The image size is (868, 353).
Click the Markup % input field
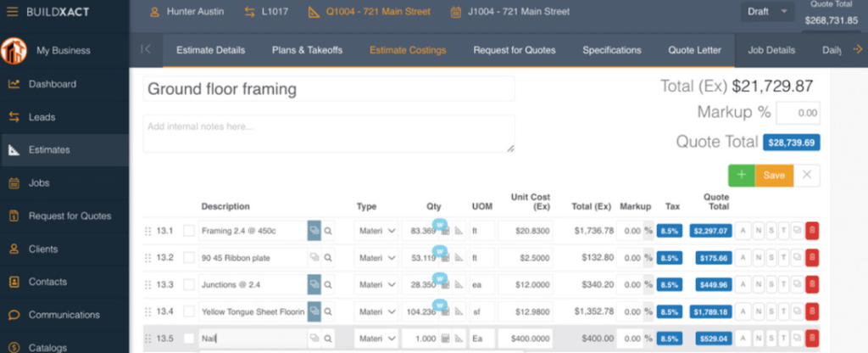pyautogui.click(x=798, y=113)
